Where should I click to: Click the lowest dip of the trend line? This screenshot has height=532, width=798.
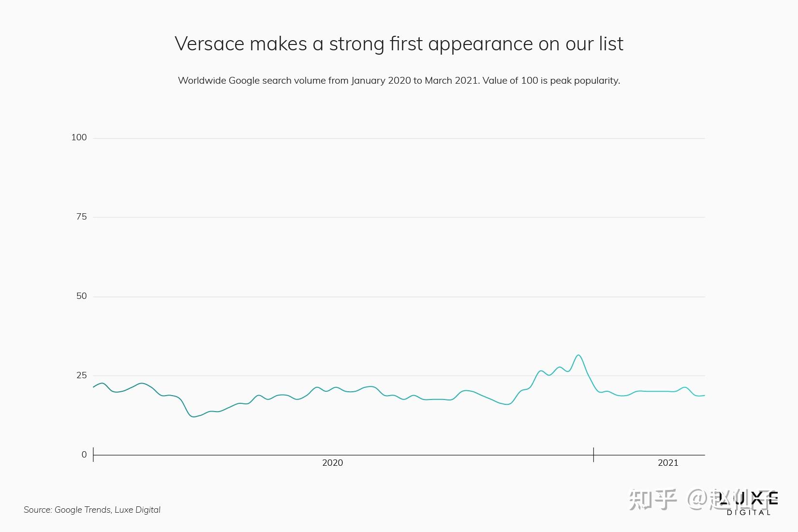pos(194,416)
